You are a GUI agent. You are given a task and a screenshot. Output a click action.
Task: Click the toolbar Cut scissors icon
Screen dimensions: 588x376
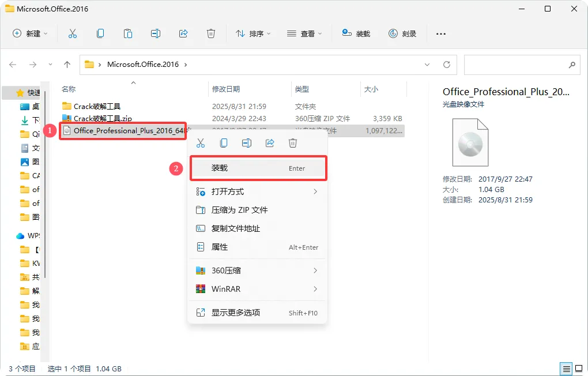pyautogui.click(x=73, y=33)
